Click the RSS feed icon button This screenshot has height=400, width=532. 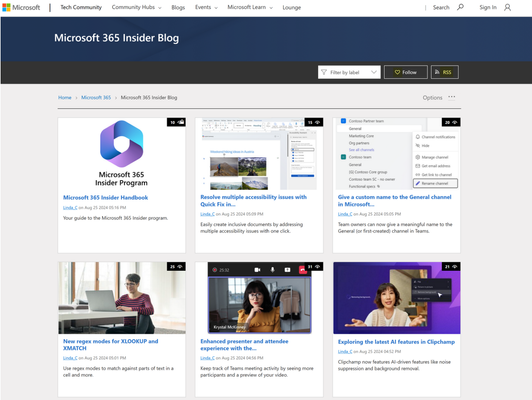coord(444,72)
